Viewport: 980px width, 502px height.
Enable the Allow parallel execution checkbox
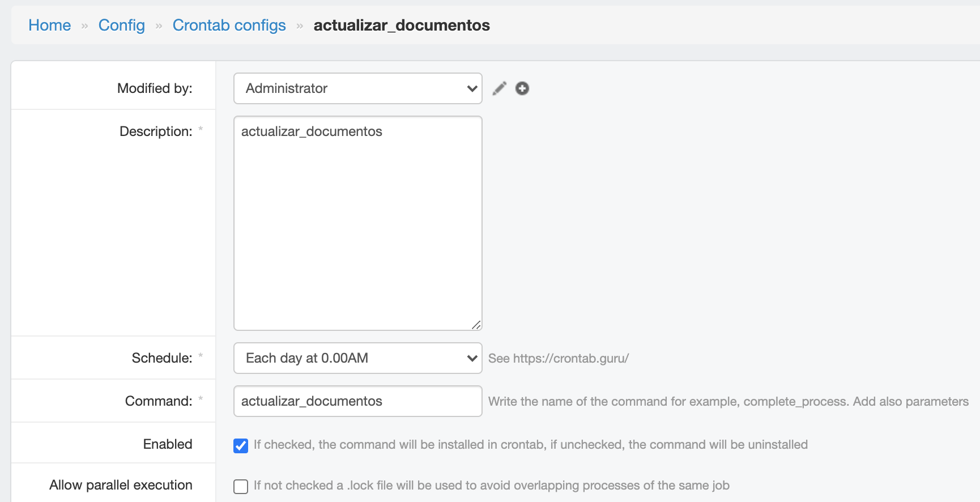click(241, 486)
